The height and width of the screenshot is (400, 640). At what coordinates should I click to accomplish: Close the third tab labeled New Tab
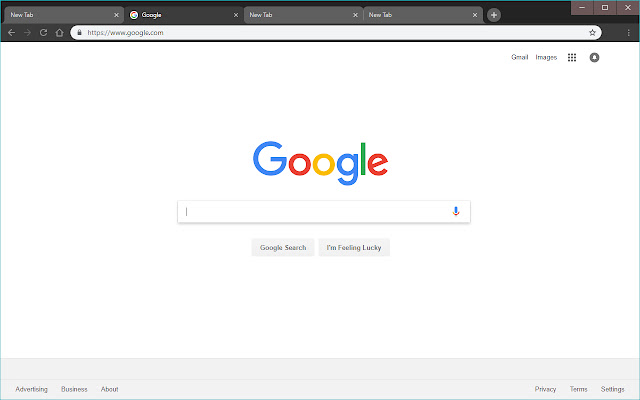click(x=356, y=15)
